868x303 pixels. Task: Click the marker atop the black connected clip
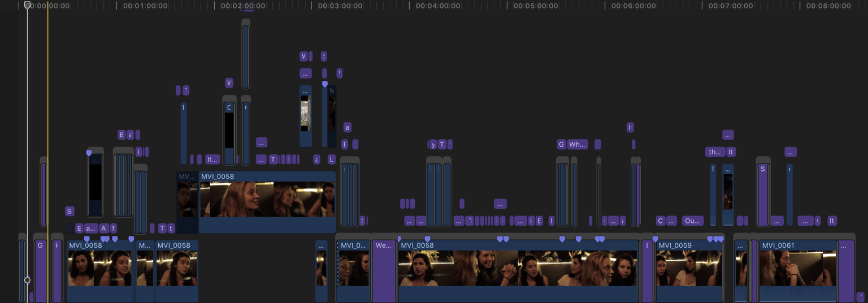pos(89,153)
